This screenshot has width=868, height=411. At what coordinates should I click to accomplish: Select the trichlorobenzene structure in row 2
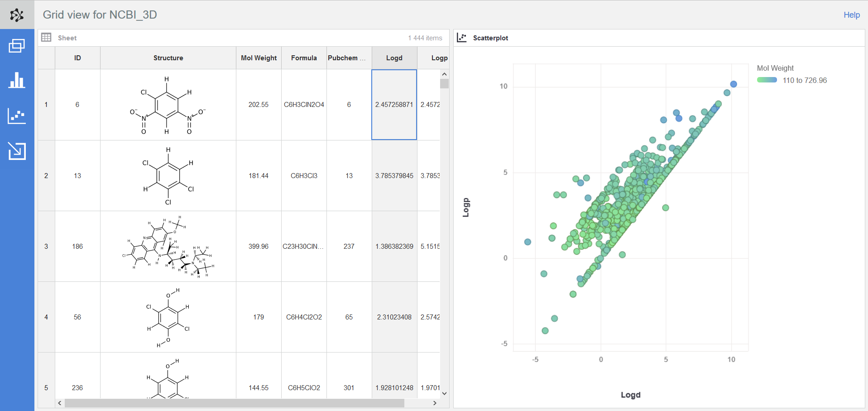pyautogui.click(x=168, y=176)
